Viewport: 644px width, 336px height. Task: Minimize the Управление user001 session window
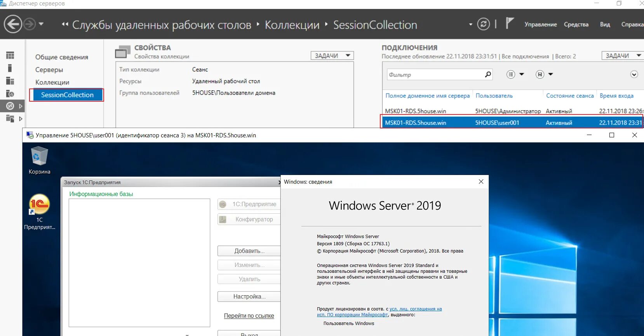click(589, 135)
